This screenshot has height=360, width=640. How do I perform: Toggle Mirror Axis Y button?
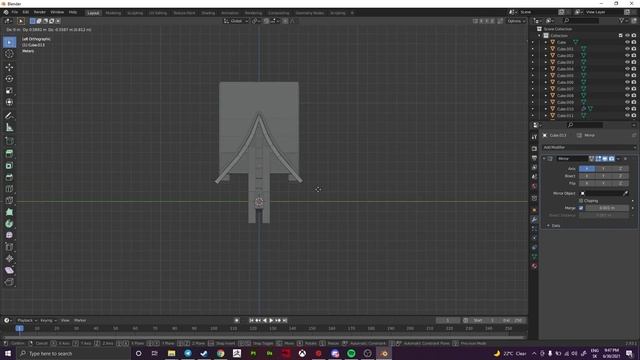tap(603, 169)
